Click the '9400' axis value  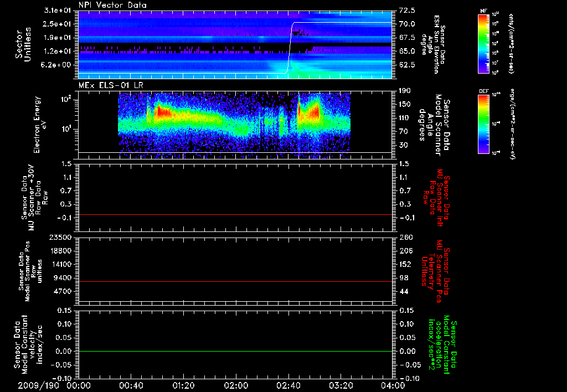[x=62, y=278]
